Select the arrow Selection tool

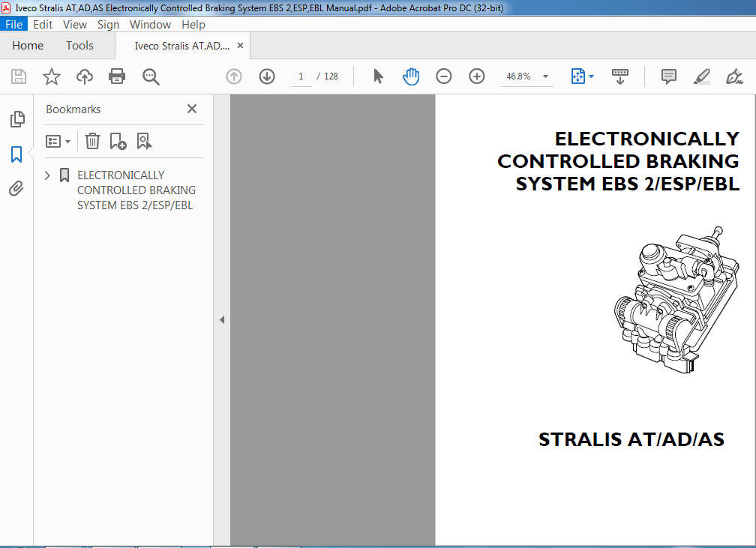pos(379,76)
